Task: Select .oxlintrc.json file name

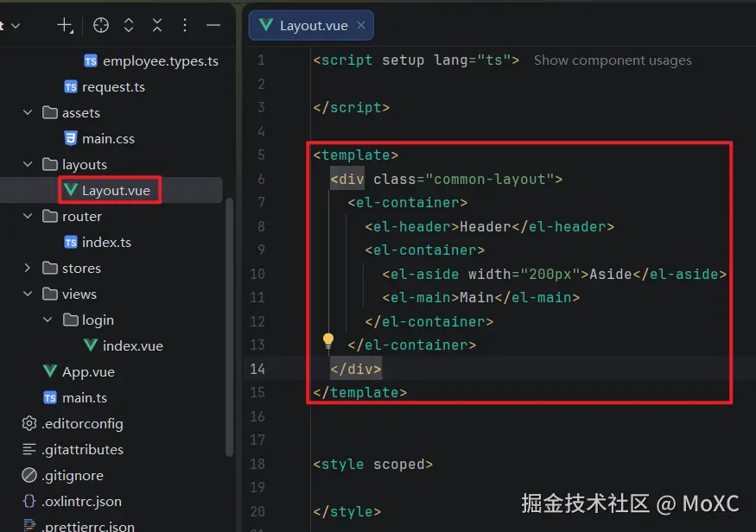Action: 81,502
